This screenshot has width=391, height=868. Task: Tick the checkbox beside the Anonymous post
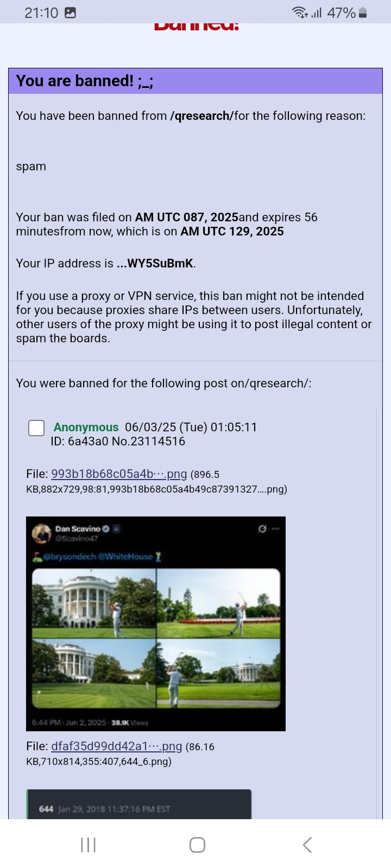point(36,427)
